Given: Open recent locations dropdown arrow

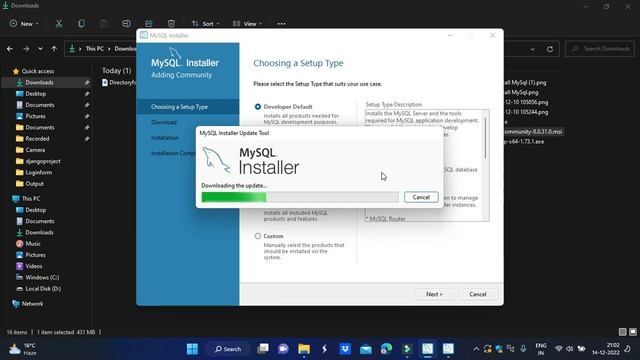Looking at the screenshot, I should pyautogui.click(x=40, y=49).
